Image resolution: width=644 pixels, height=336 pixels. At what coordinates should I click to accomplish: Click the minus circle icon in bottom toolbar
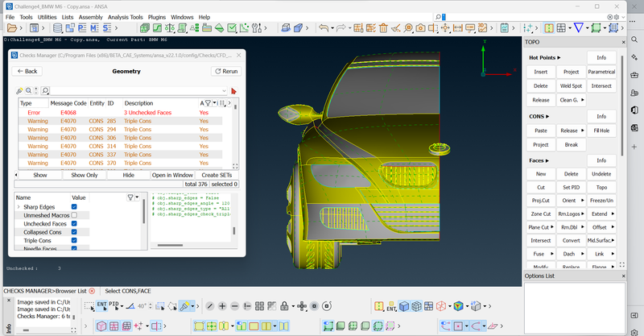(234, 306)
